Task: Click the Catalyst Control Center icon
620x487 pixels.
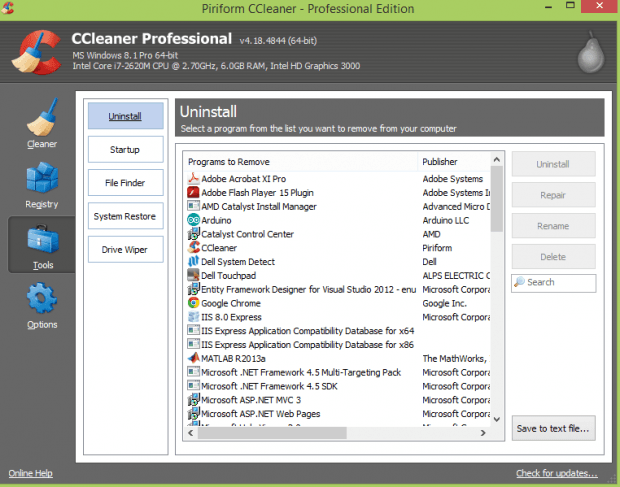Action: coord(193,234)
